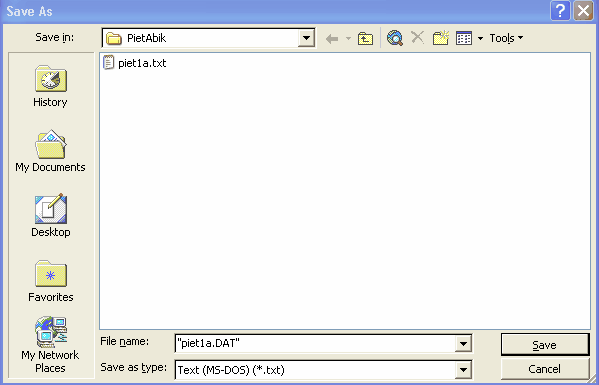Expand the Views dropdown arrow
599x385 pixels.
point(480,39)
